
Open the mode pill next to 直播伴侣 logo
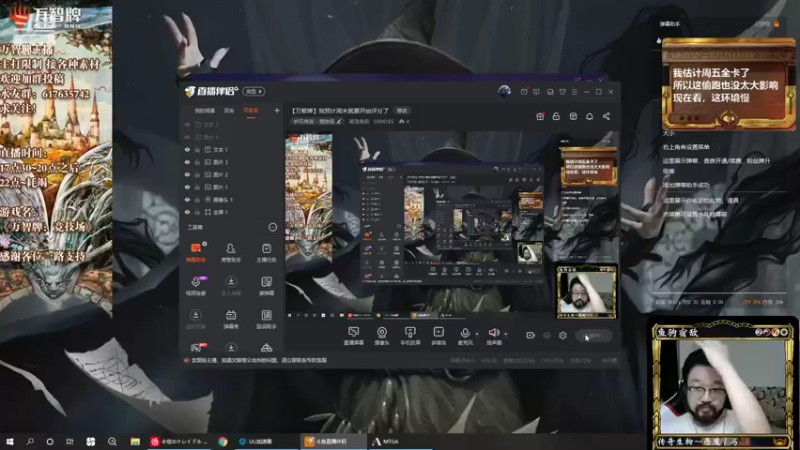(254, 91)
